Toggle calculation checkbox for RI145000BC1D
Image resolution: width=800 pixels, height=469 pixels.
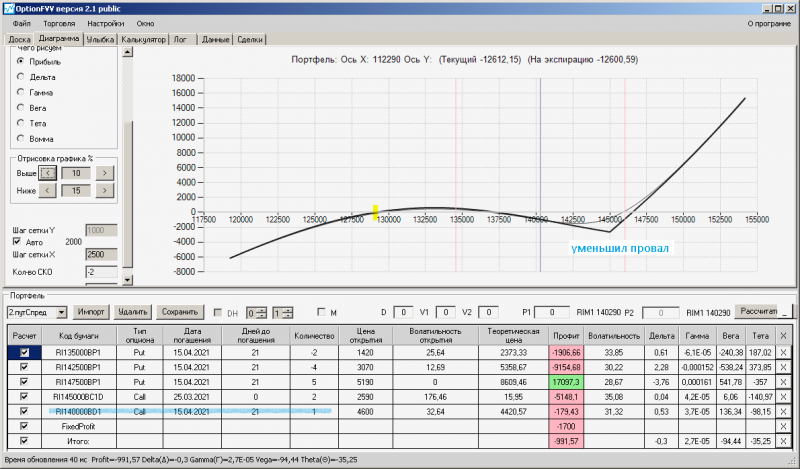pyautogui.click(x=24, y=397)
